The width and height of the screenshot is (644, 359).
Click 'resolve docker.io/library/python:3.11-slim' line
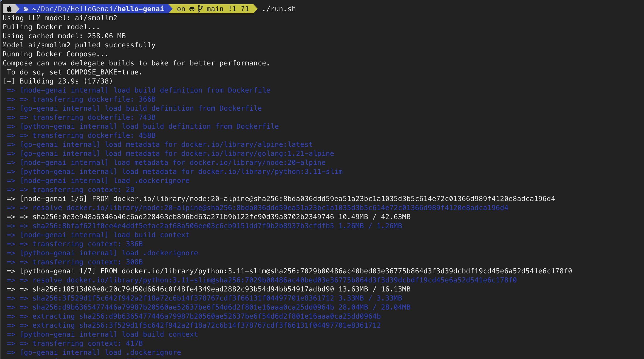[262, 280]
